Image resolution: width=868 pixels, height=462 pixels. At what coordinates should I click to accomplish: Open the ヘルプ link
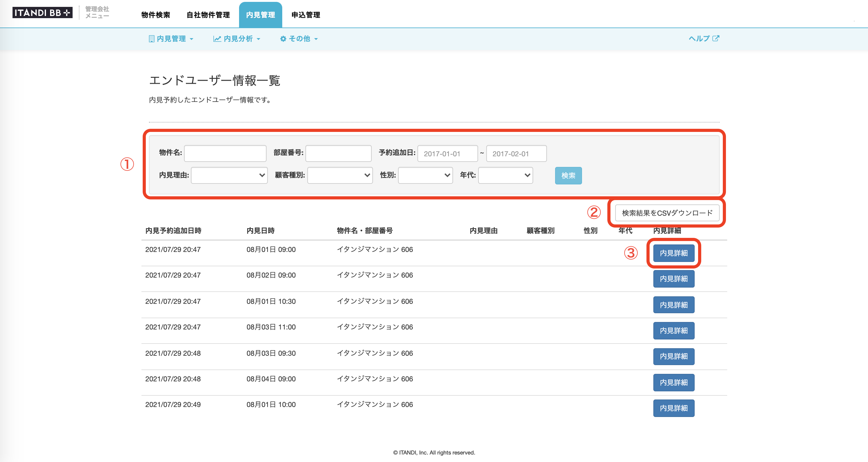tap(704, 38)
